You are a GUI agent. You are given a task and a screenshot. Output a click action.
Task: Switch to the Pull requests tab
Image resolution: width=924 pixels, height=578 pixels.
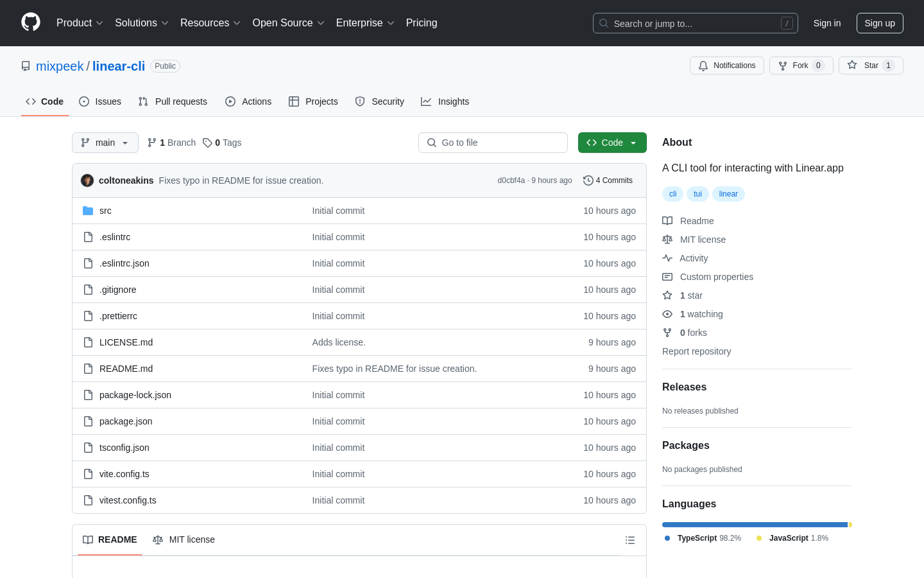point(173,101)
